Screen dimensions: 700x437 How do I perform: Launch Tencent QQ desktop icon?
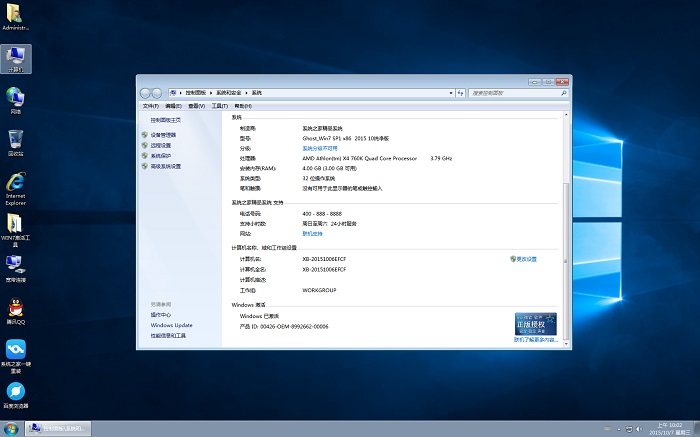click(16, 311)
